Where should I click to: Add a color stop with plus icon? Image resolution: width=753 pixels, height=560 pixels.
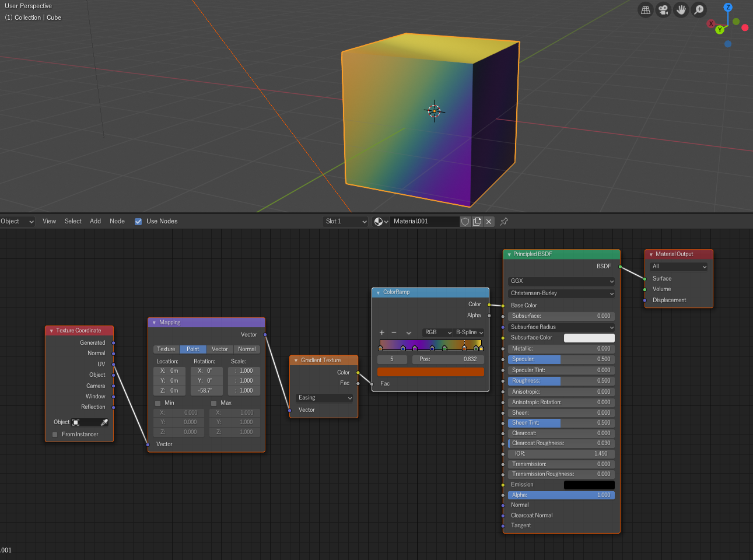click(382, 332)
